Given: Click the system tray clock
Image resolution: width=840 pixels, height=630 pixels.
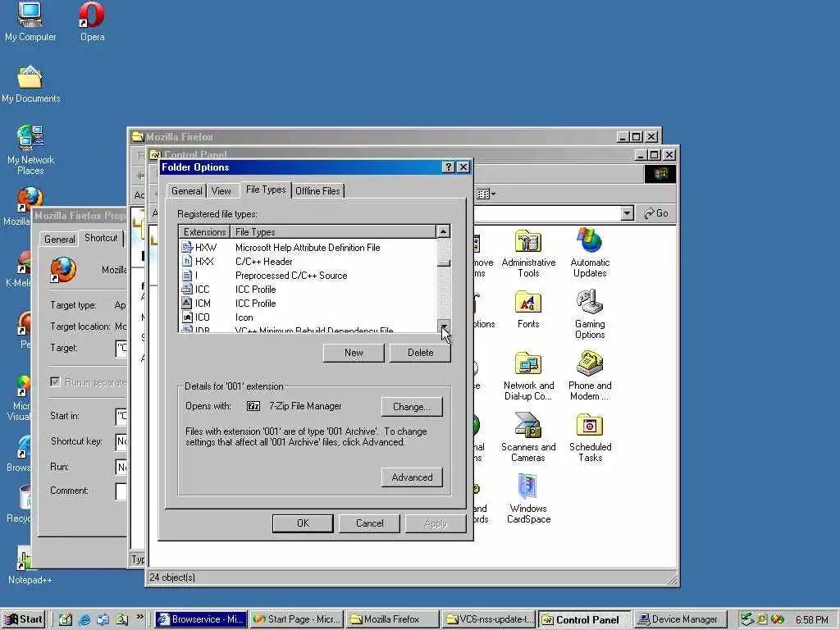Looking at the screenshot, I should [811, 619].
